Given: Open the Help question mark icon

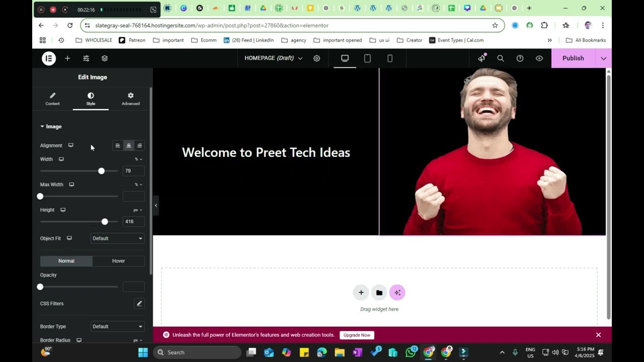Looking at the screenshot, I should click(520, 58).
